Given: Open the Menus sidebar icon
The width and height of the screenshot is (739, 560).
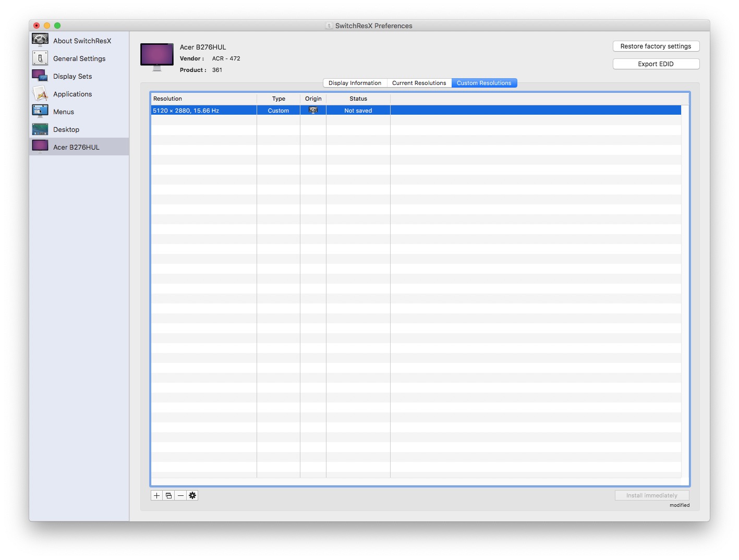Looking at the screenshot, I should pos(40,111).
